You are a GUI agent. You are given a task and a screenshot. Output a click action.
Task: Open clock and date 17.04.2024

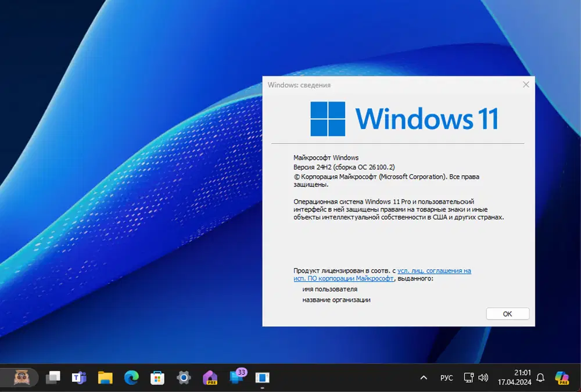514,377
